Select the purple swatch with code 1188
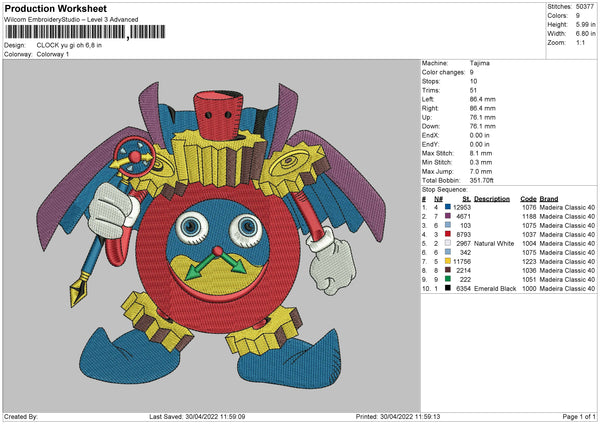This screenshot has width=600, height=424. click(x=447, y=215)
